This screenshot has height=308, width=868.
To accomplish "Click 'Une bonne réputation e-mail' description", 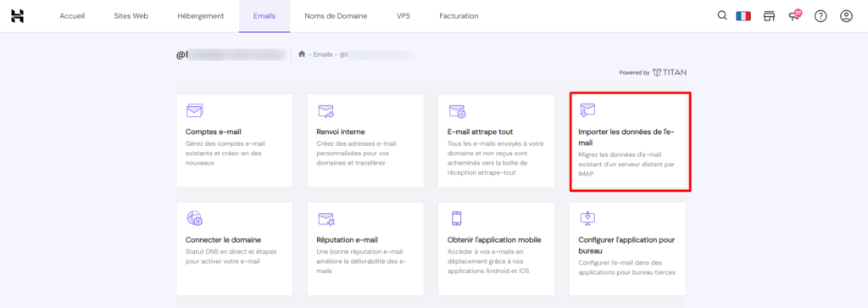I will tap(362, 261).
